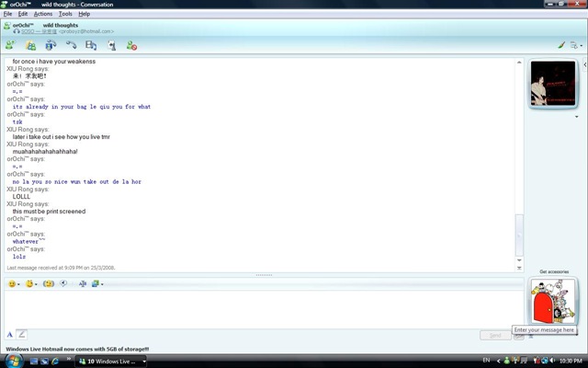Image resolution: width=588 pixels, height=368 pixels.
Task: Open the SOSO song link
Action: (x=39, y=31)
